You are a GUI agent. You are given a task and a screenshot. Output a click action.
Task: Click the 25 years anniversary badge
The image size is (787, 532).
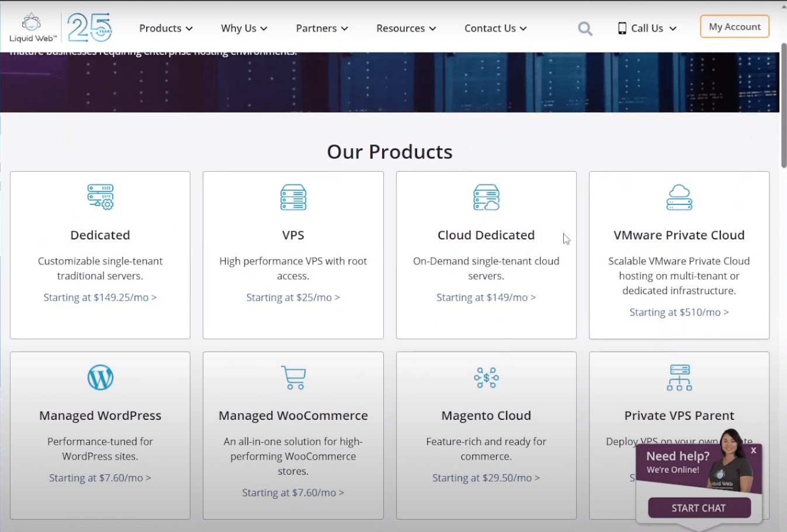[x=89, y=27]
